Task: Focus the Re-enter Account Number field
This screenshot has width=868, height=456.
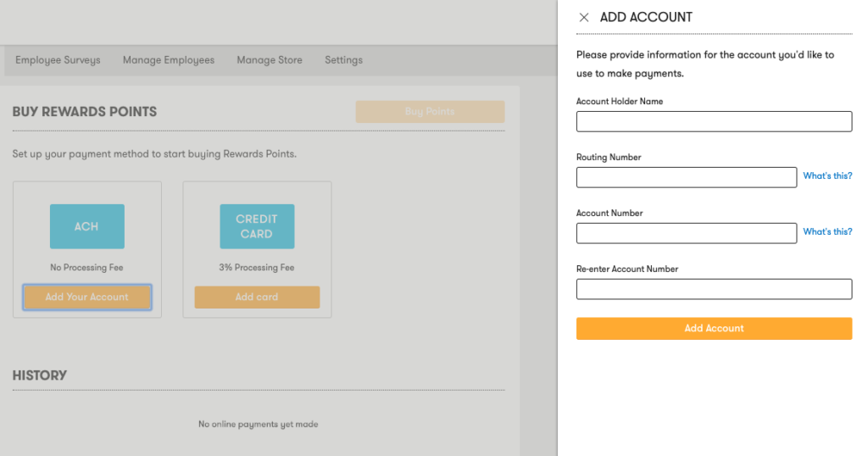Action: pos(714,289)
